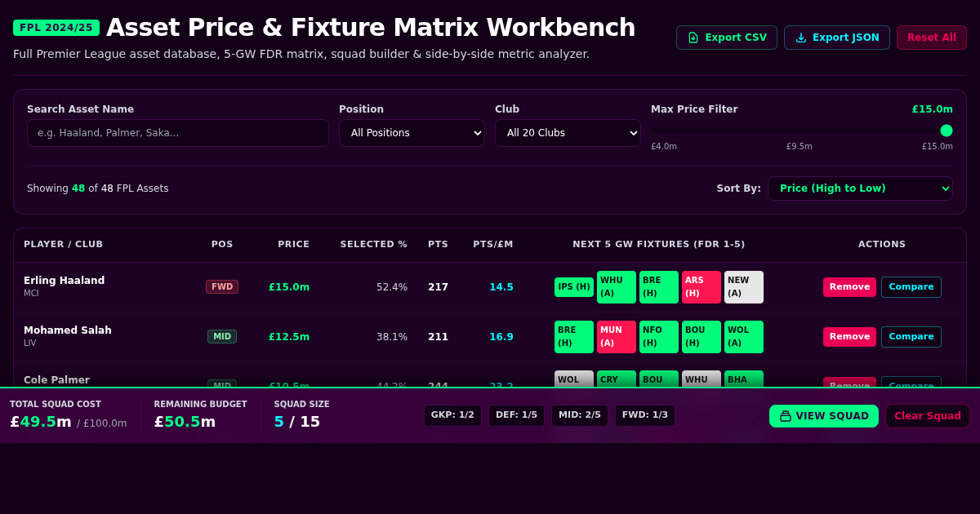
Task: Click Haaland's £15.0m price
Action: (289, 287)
